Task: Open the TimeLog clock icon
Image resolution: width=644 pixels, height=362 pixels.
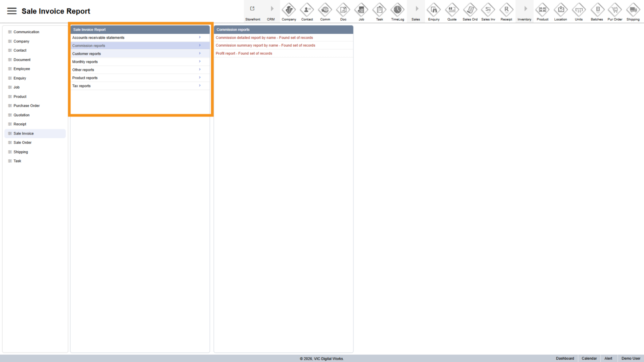Action: click(x=398, y=10)
